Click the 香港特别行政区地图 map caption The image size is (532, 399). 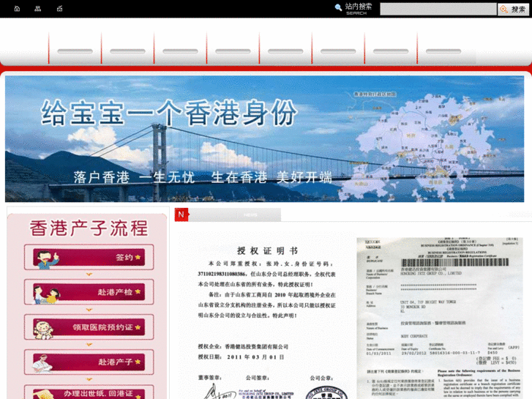pos(375,94)
